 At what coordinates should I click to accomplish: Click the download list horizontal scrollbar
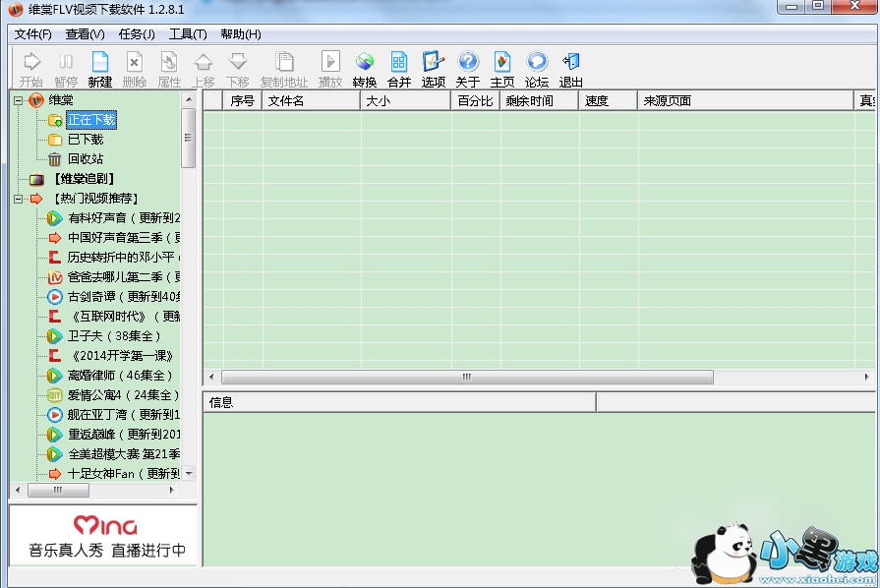click(467, 377)
